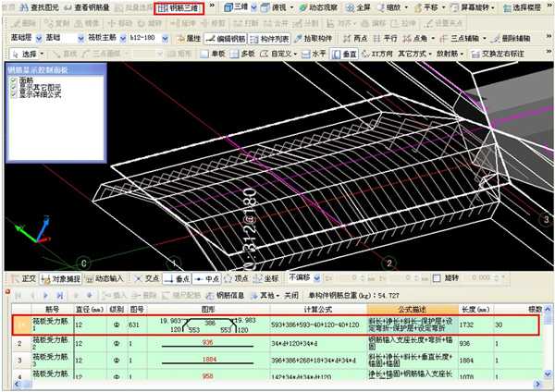Open 构件列表 component list
This screenshot has width=555, height=392.
pos(269,39)
